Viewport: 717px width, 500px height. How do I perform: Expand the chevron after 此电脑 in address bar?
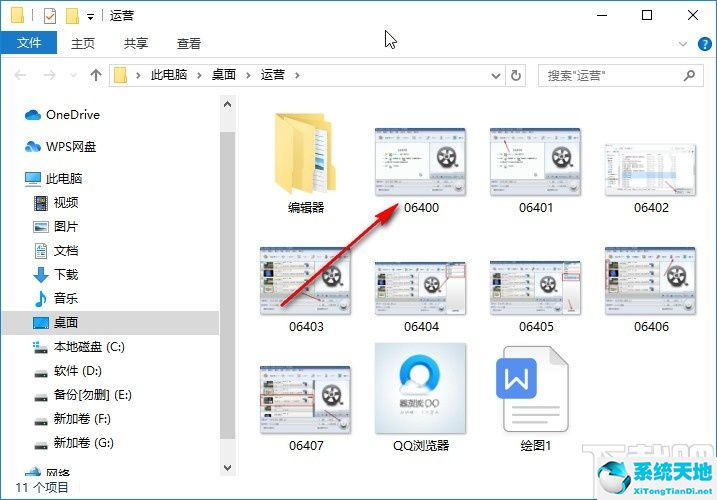point(199,75)
